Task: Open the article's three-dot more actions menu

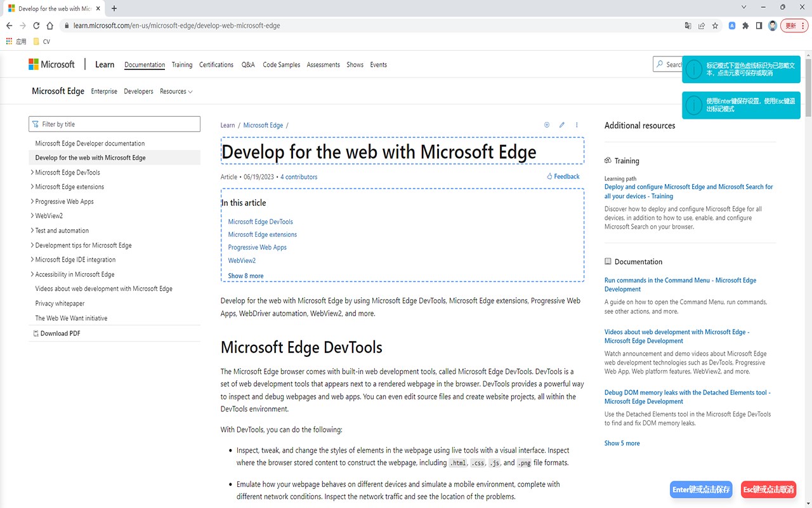Action: coord(577,125)
